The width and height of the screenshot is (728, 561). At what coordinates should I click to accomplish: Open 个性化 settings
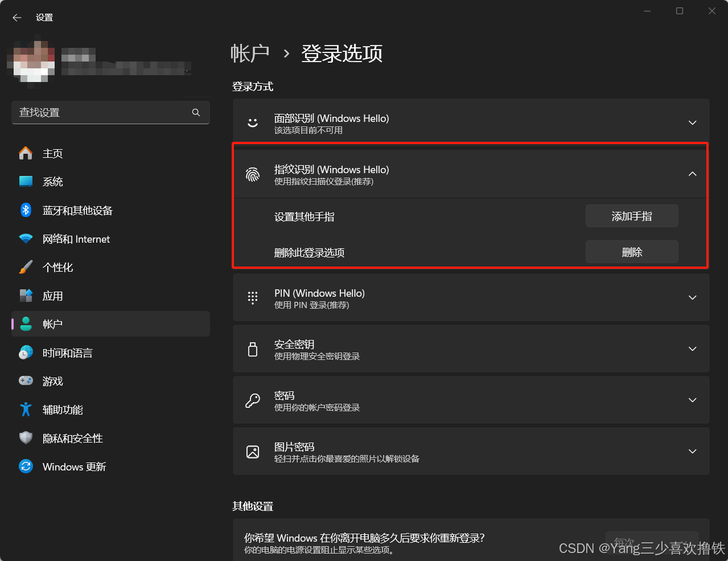click(110, 267)
